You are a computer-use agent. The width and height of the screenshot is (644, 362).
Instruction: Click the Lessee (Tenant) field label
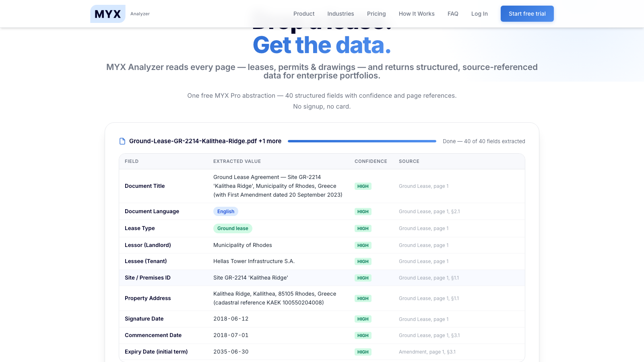146,261
